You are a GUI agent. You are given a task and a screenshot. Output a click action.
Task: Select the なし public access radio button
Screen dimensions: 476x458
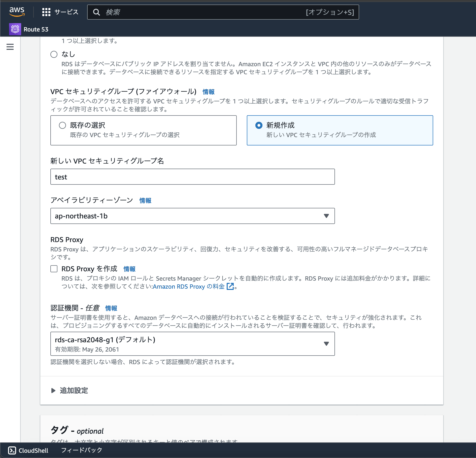click(x=54, y=54)
